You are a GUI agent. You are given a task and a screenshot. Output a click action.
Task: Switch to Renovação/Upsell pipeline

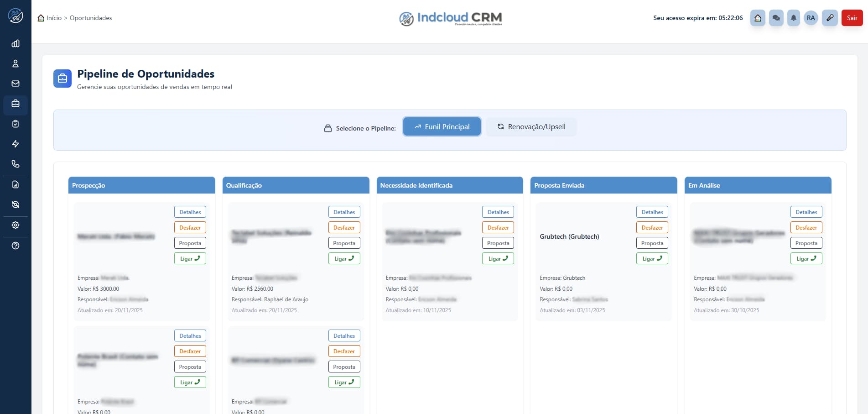point(531,126)
